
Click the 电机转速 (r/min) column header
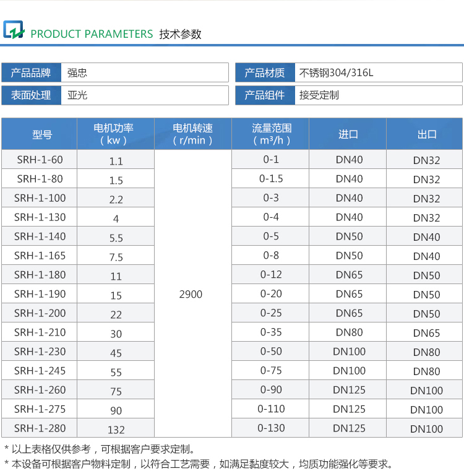(x=193, y=134)
